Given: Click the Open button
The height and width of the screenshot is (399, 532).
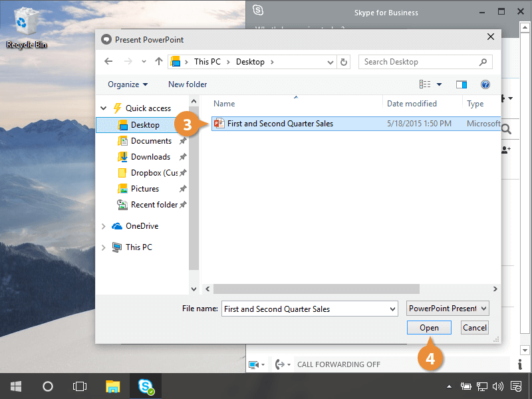Looking at the screenshot, I should click(429, 328).
